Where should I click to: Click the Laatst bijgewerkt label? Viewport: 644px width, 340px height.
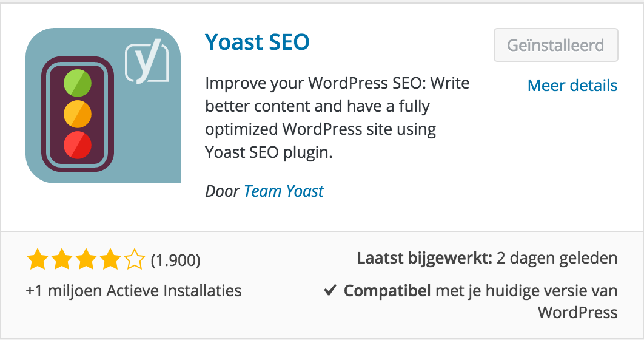[x=424, y=258]
